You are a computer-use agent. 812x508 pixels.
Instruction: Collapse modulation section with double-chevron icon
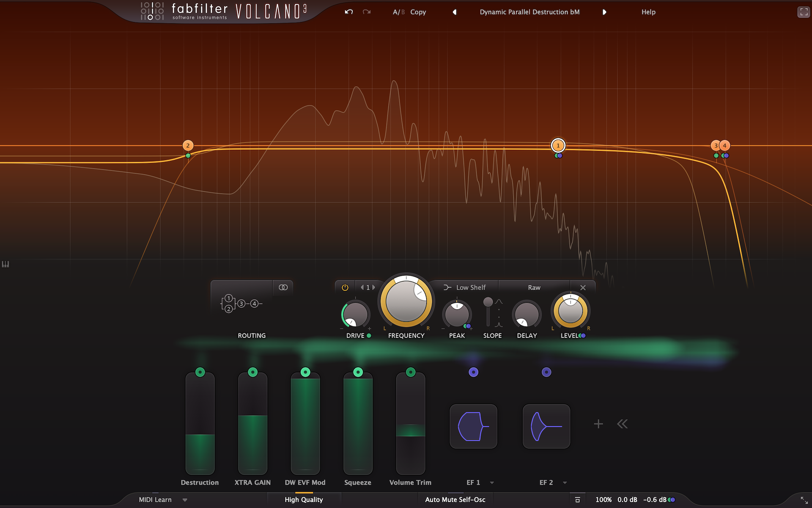622,424
